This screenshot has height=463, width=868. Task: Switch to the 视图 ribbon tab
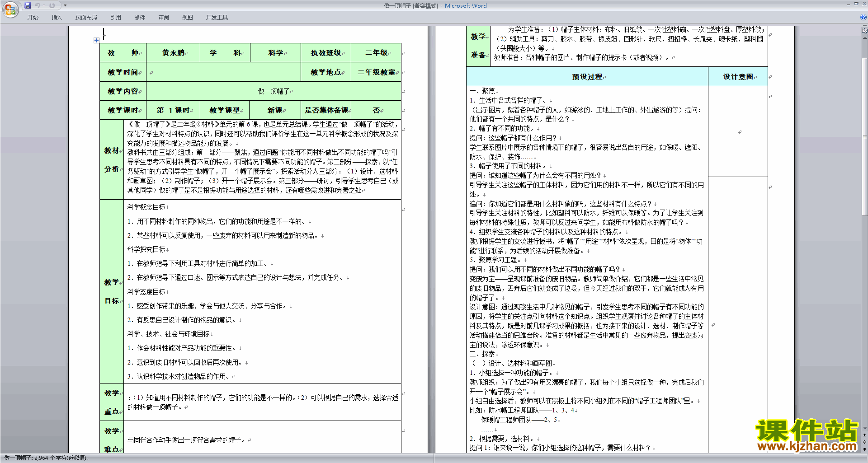click(x=187, y=17)
